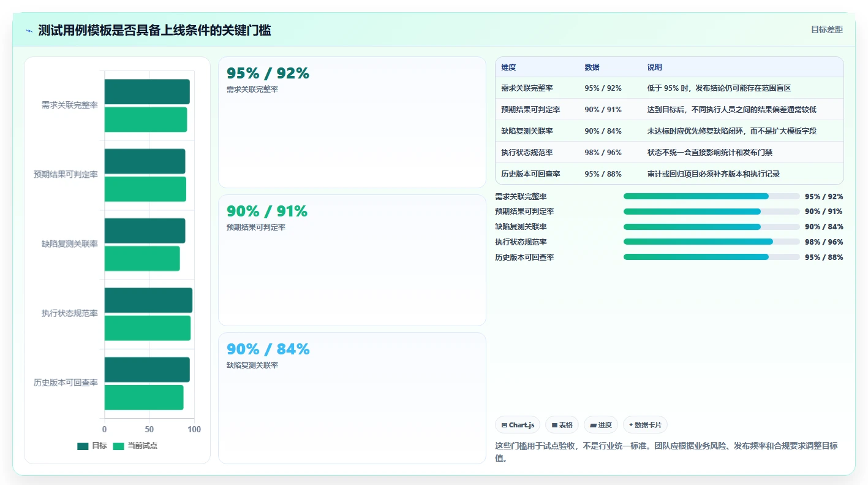Screen dimensions: 868x485
Task: Click the large 90% / 91% card value
Action: 267,212
